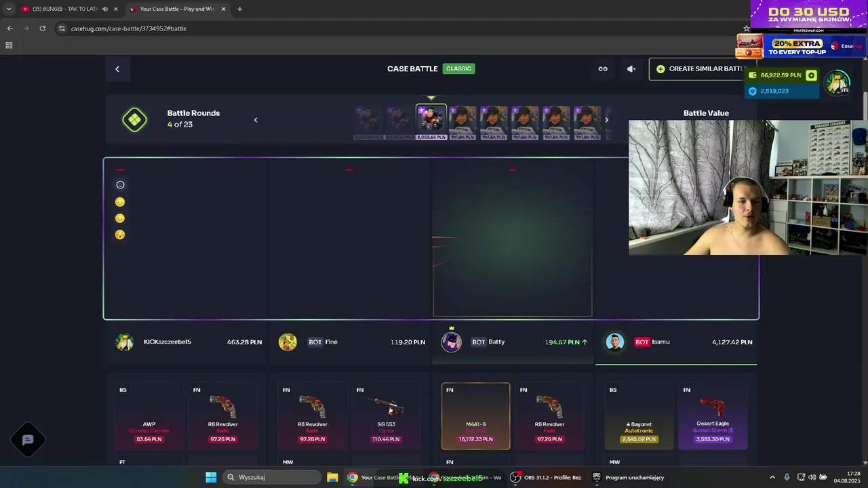
Task: Add funds with the green plus wallet button
Action: [x=811, y=75]
